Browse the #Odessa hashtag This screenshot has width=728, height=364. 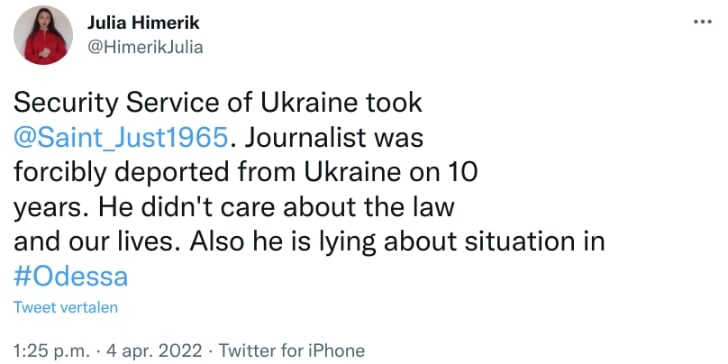coord(71,277)
